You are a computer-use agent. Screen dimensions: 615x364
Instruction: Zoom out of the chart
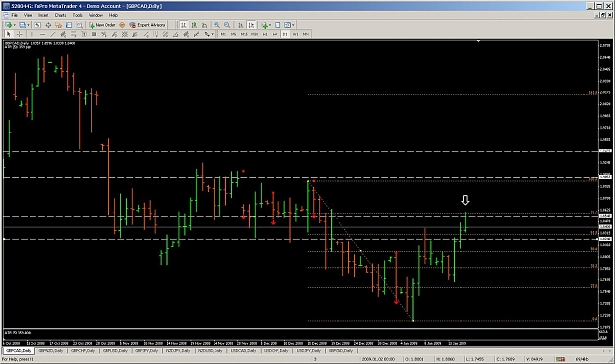coord(227,25)
